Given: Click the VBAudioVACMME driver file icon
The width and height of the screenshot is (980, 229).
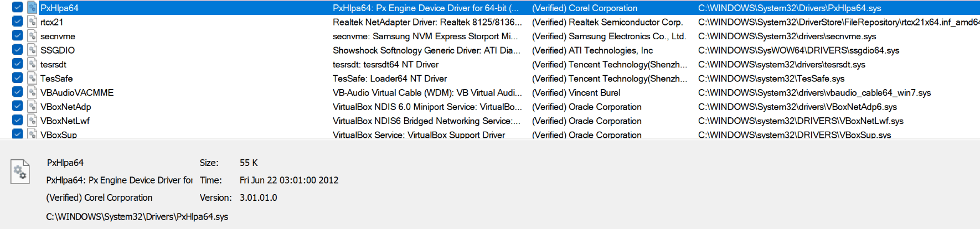Looking at the screenshot, I should point(32,92).
